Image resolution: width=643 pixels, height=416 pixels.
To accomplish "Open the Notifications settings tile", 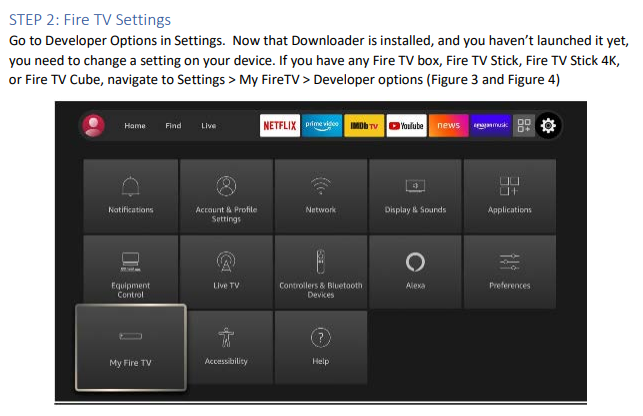I will point(131,196).
